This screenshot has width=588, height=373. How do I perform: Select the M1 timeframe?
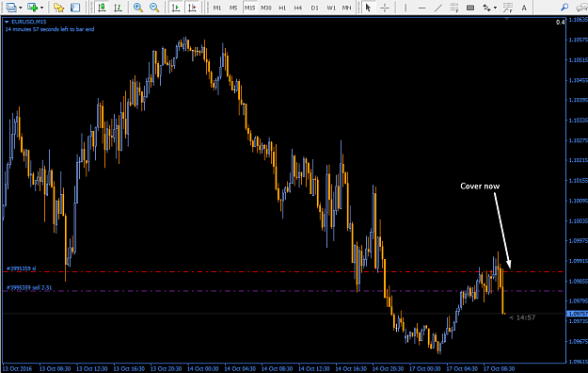pyautogui.click(x=217, y=8)
